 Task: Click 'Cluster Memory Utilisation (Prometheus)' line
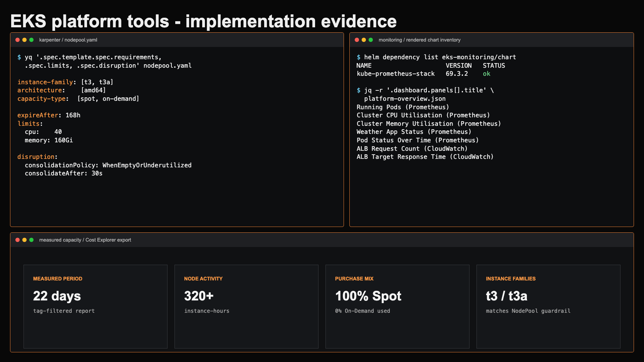click(429, 123)
